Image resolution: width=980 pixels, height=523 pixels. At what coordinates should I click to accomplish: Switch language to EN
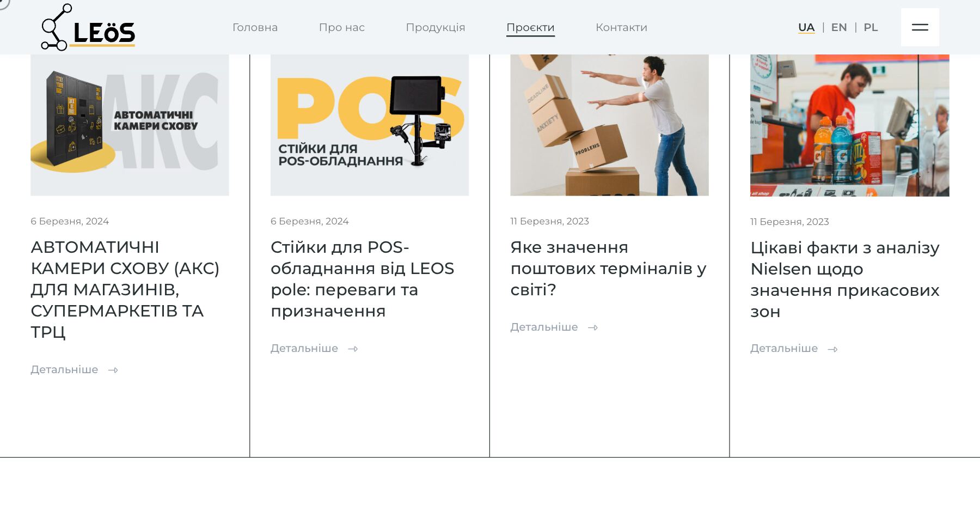coord(839,27)
